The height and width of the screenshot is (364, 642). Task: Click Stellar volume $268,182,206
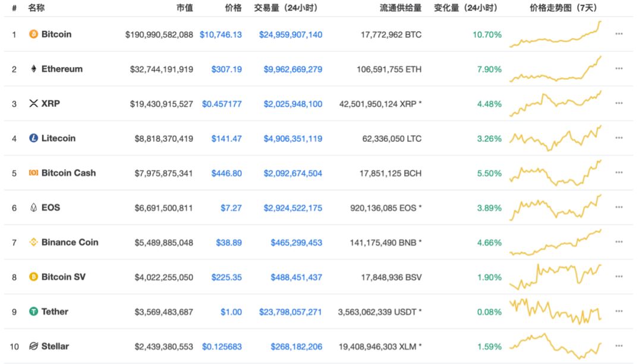click(x=297, y=347)
